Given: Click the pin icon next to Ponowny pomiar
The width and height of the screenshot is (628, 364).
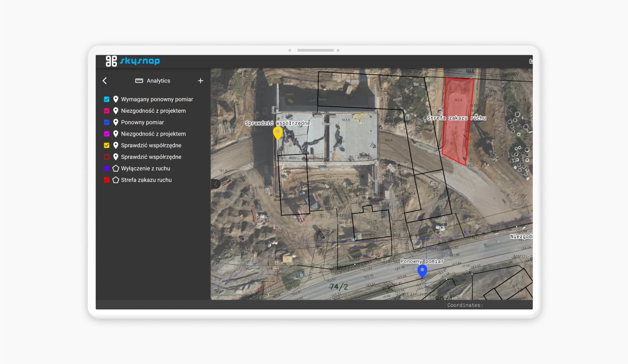Looking at the screenshot, I should pos(115,122).
